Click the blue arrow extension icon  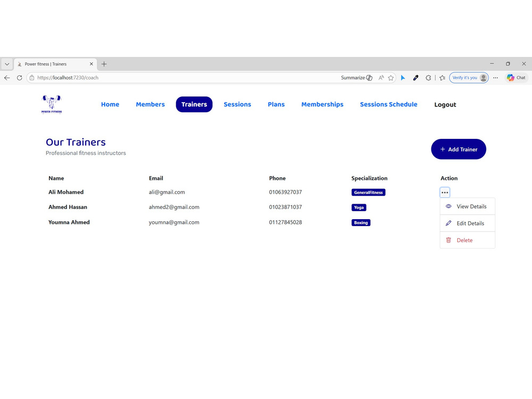[403, 78]
